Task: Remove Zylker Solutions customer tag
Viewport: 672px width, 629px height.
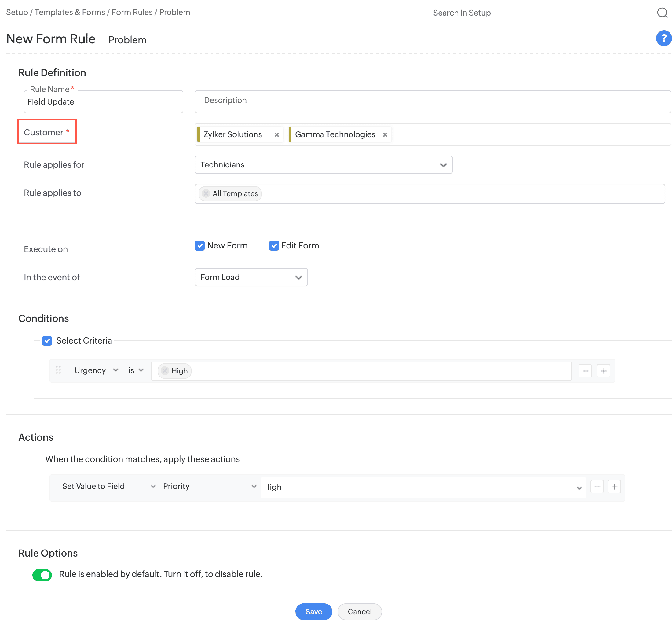Action: point(276,134)
